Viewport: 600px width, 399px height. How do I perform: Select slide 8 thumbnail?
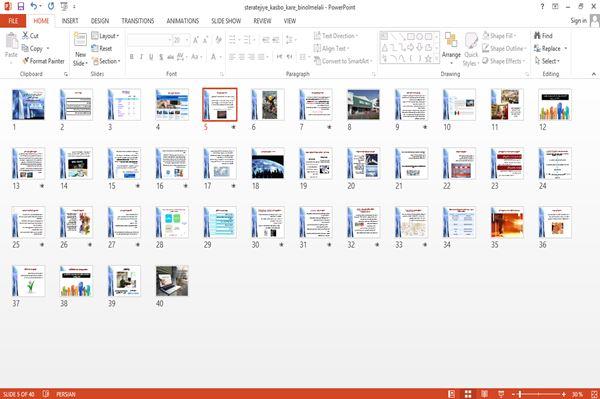[x=364, y=105]
